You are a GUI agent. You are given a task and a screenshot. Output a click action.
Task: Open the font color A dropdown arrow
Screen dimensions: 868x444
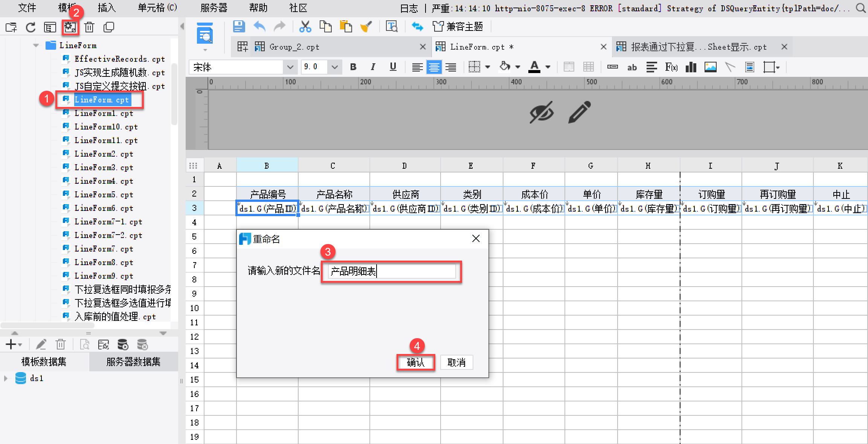548,67
